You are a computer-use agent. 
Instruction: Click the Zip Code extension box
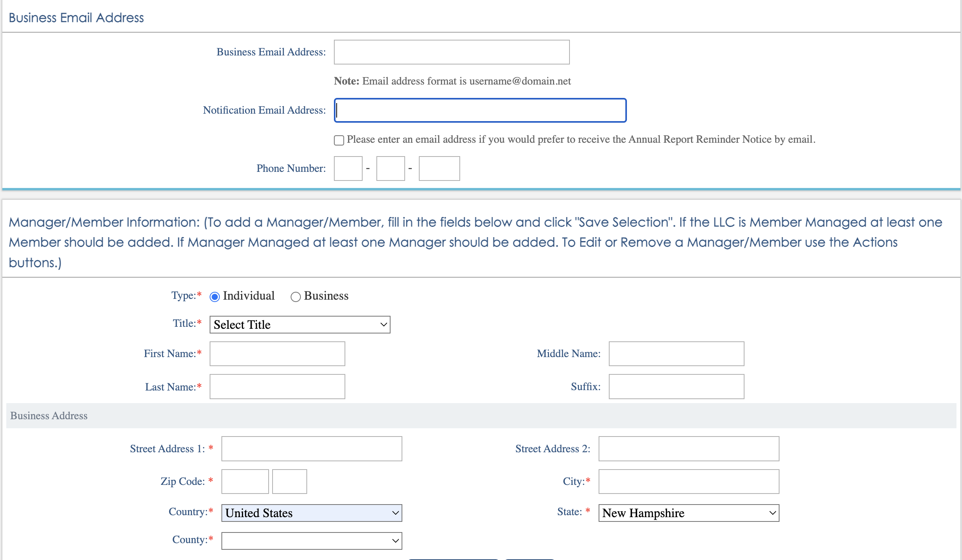(289, 481)
